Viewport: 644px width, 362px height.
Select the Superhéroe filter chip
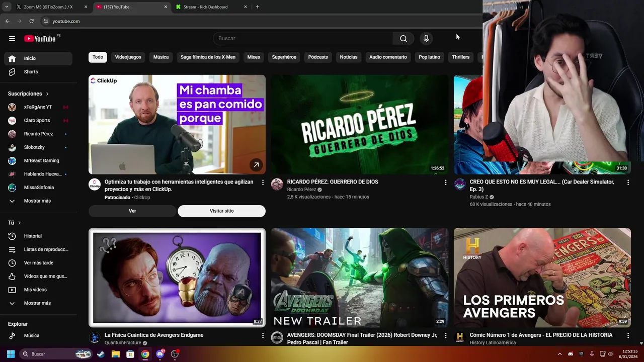[x=284, y=57]
